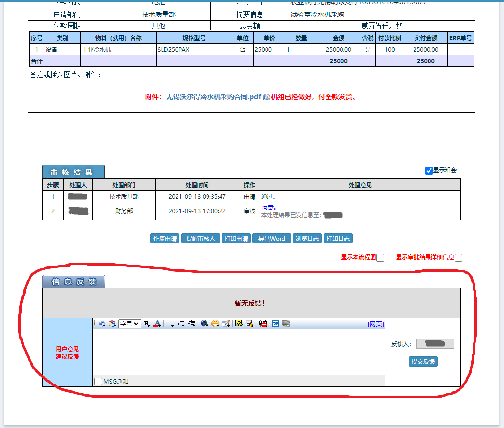This screenshot has width=504, height=428.
Task: Click the 浏览日志 button
Action: [x=307, y=238]
